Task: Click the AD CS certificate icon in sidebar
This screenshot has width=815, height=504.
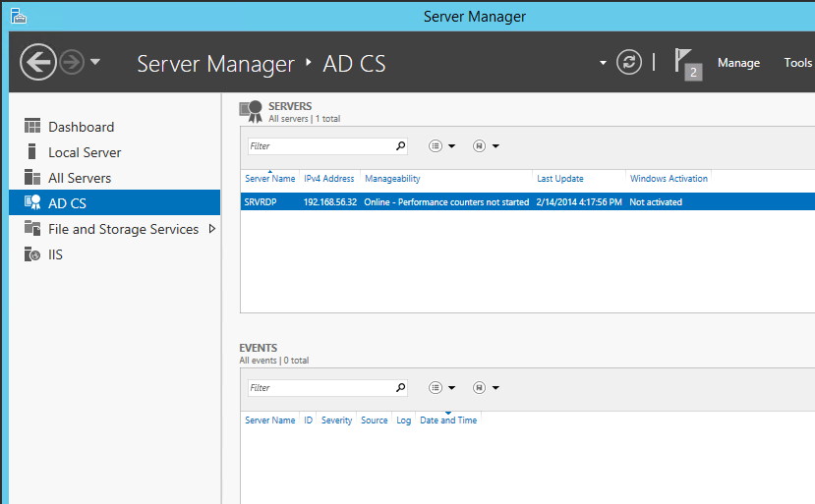Action: [x=32, y=202]
